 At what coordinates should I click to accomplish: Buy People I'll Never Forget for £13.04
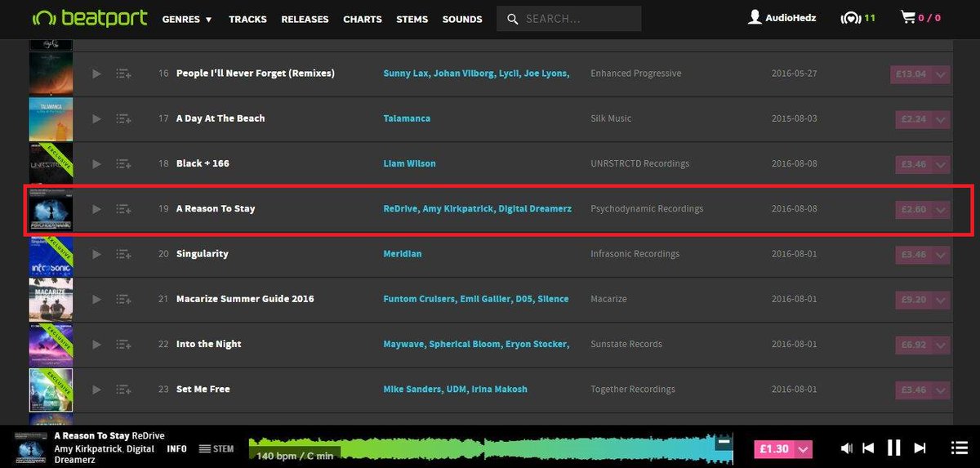[911, 74]
